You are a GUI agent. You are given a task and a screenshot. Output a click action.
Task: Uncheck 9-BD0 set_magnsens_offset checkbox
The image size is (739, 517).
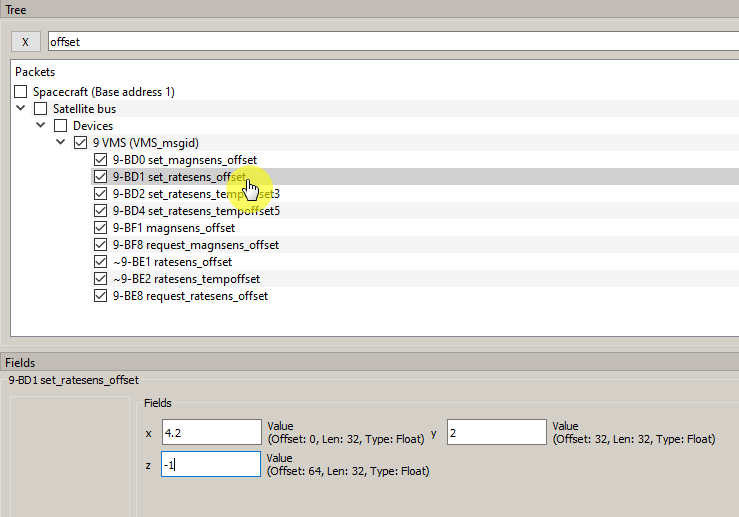pos(100,160)
